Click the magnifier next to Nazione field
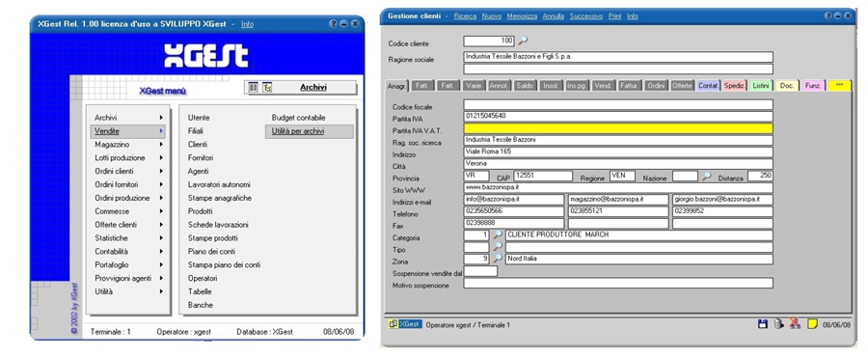 coord(707,176)
